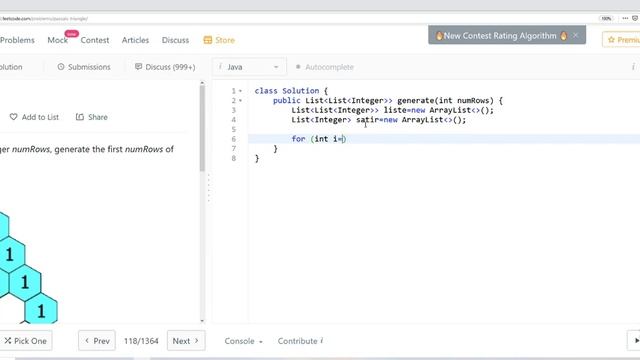Click the description panel scrollbar
The height and width of the screenshot is (360, 640).
click(x=202, y=129)
